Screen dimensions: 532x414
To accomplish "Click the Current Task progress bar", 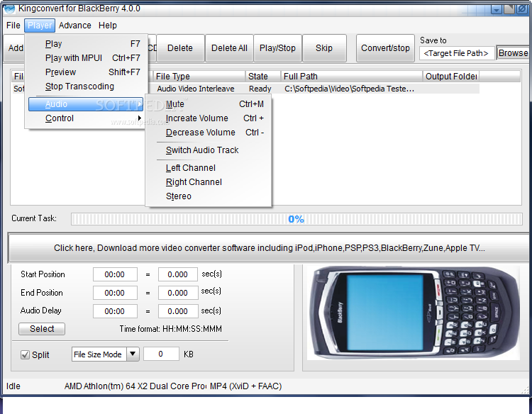I will pos(297,219).
